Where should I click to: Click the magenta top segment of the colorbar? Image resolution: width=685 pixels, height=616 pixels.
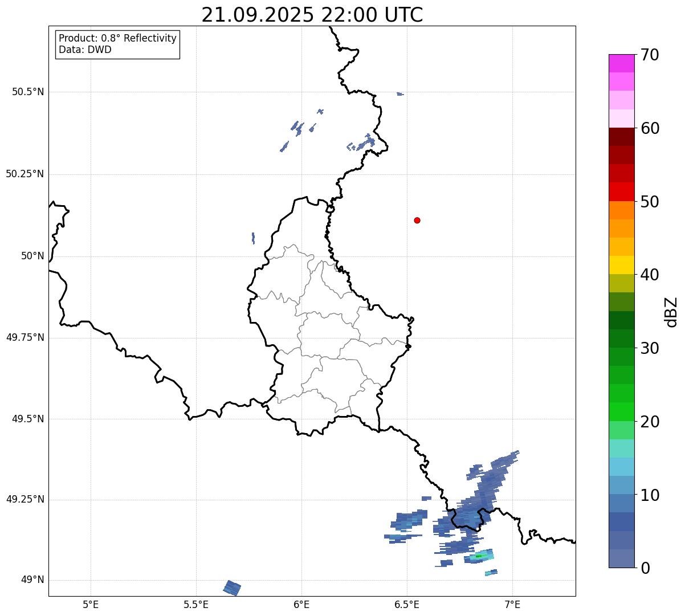[x=621, y=63]
